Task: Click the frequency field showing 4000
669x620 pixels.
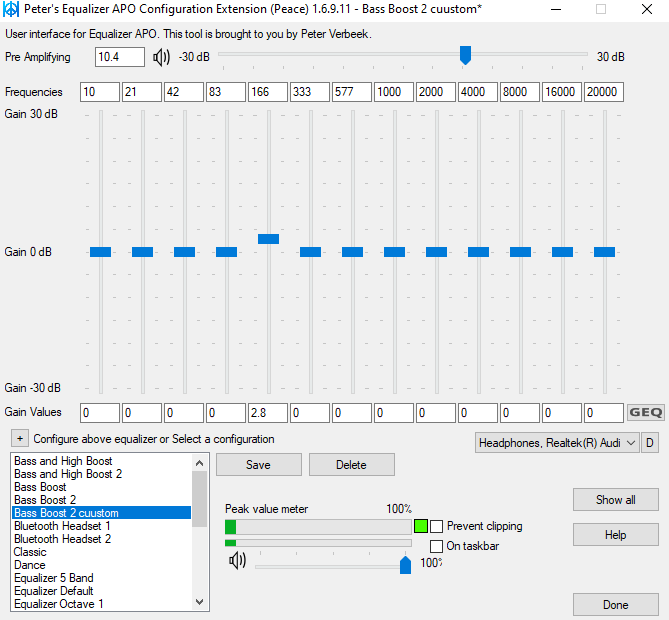Action: click(478, 92)
